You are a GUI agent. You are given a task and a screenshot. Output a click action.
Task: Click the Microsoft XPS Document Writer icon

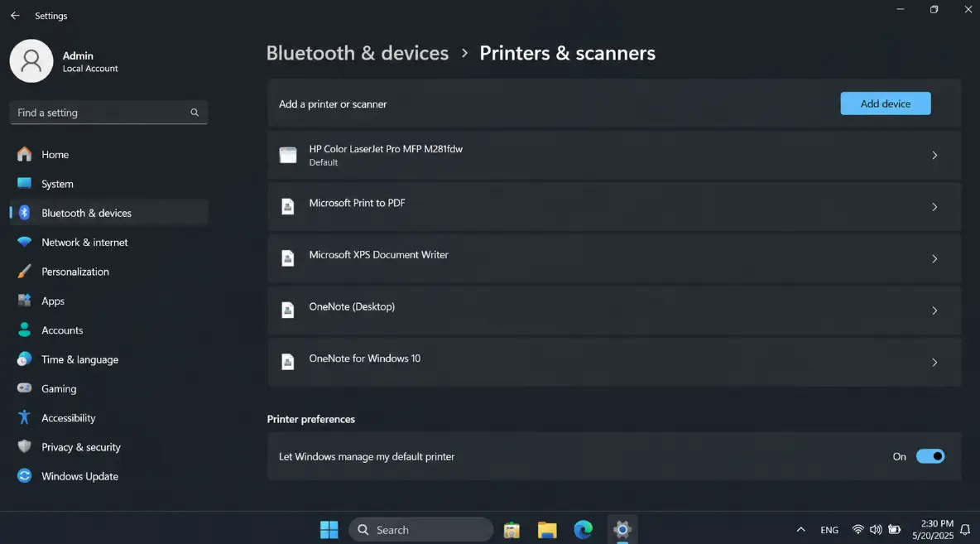(x=287, y=258)
